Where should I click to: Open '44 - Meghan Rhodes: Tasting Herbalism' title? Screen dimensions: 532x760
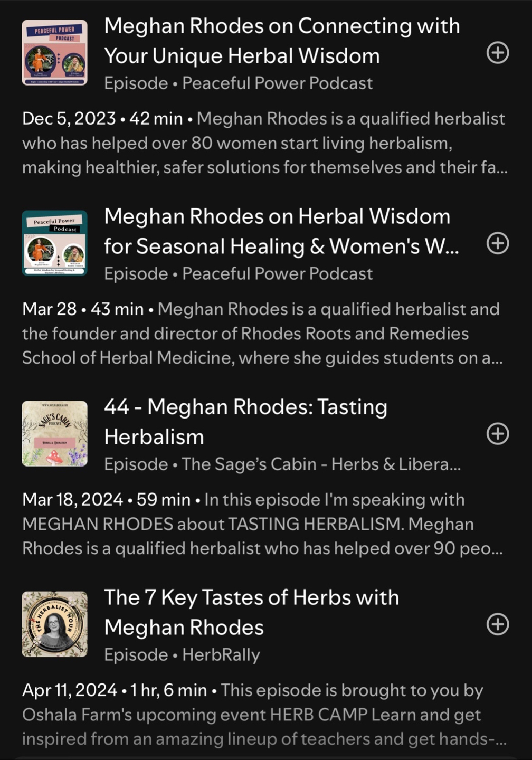pyautogui.click(x=245, y=422)
